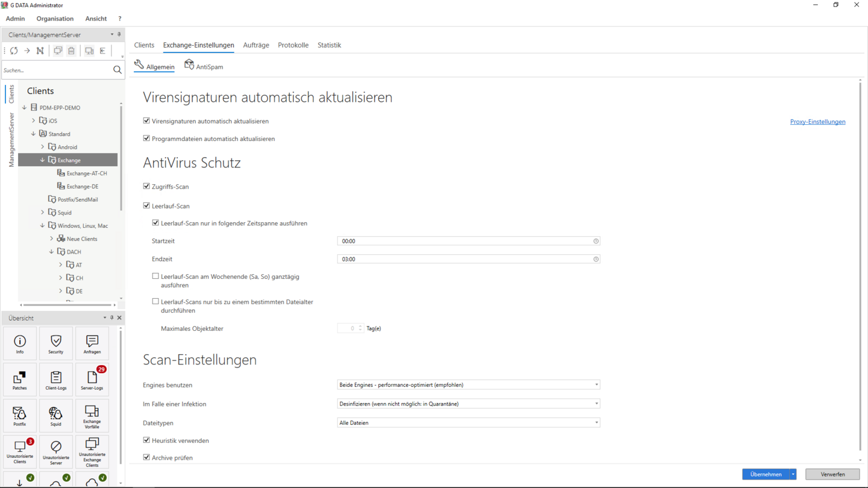Viewport: 868px width, 488px height.
Task: Switch to the Protokolle tab
Action: point(293,45)
